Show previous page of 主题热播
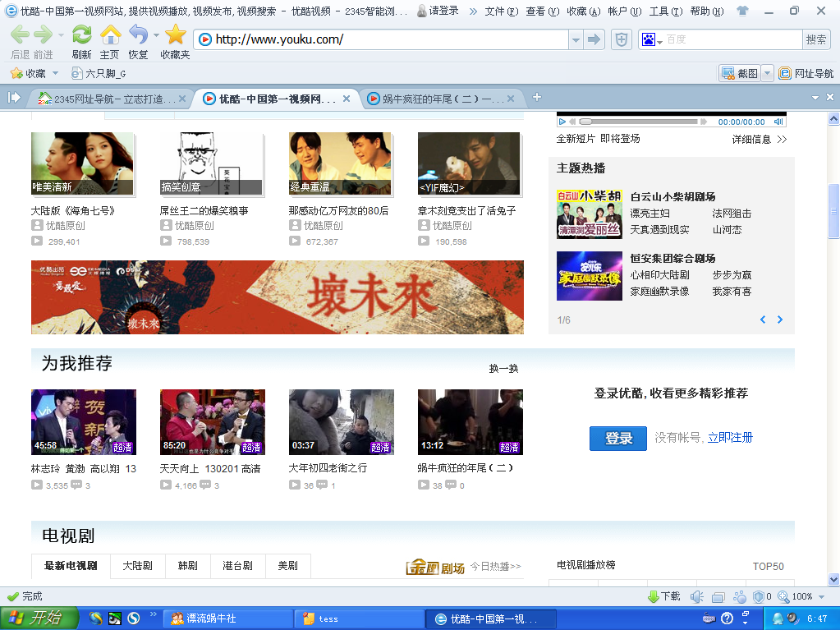 pyautogui.click(x=763, y=320)
